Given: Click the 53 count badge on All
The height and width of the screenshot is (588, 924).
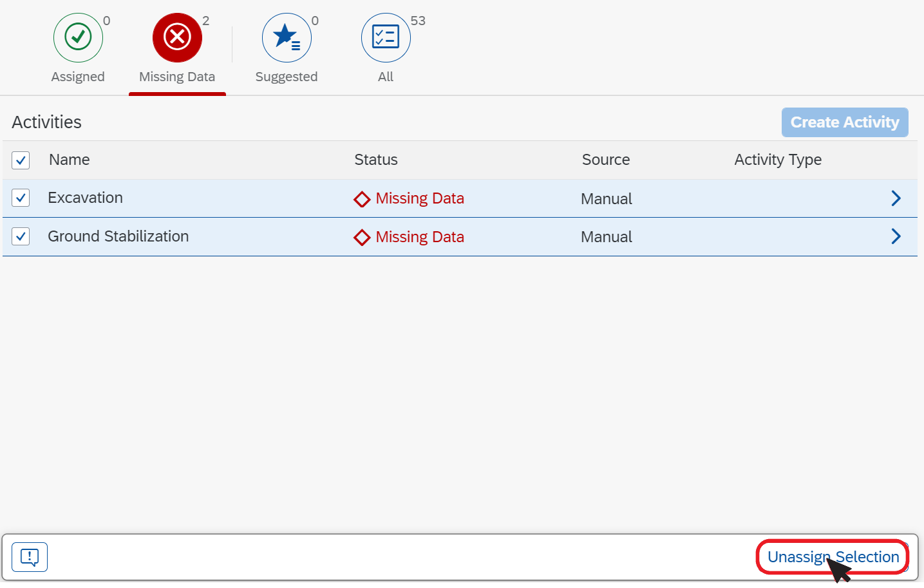Looking at the screenshot, I should 418,21.
